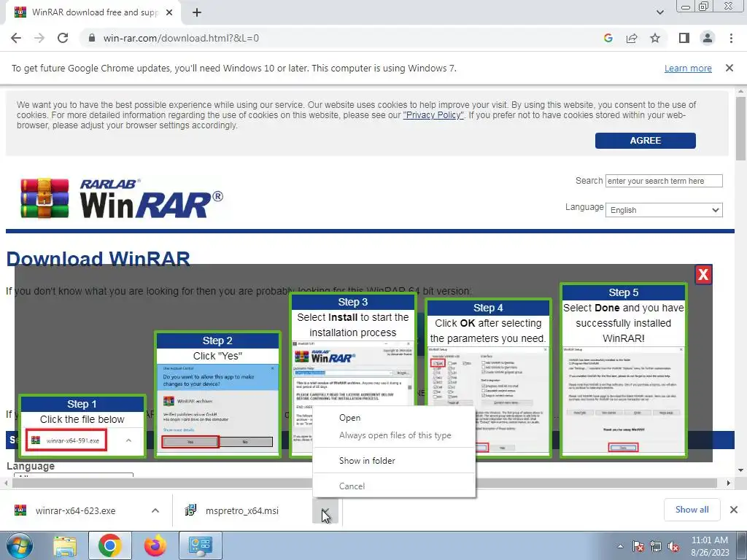Open a new browser tab
The width and height of the screenshot is (747, 560).
click(x=197, y=12)
